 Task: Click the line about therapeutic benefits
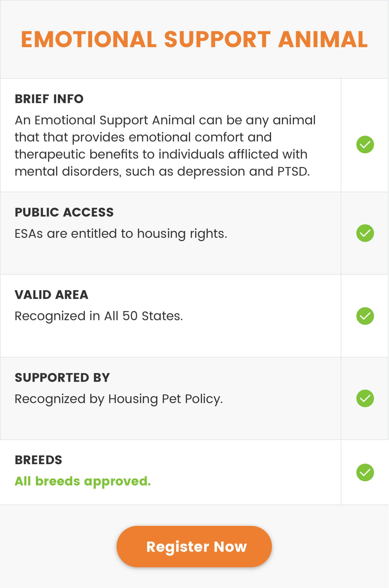point(161,154)
